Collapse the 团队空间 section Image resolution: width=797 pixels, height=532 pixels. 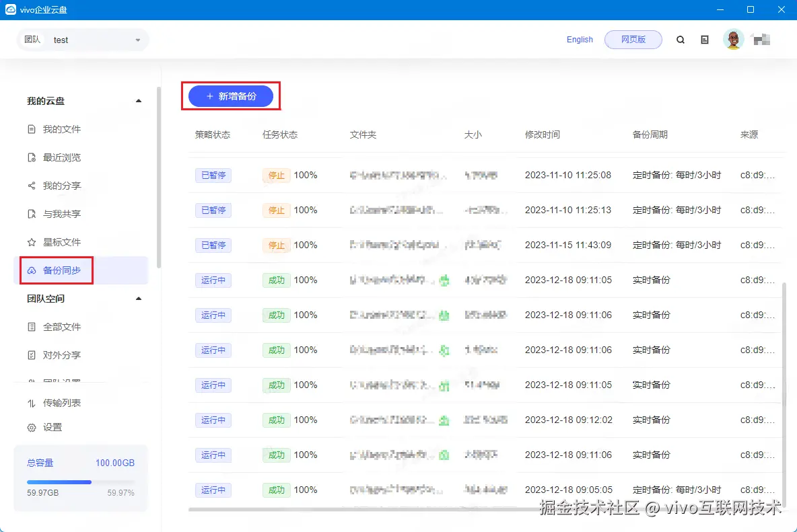(139, 298)
